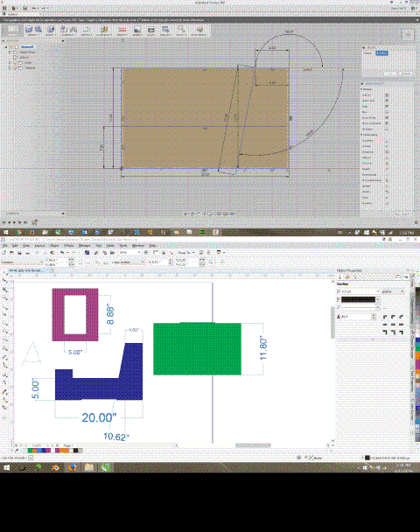420x532 pixels.
Task: Open the outline units dropdown in Object Properties
Action: tap(393, 291)
